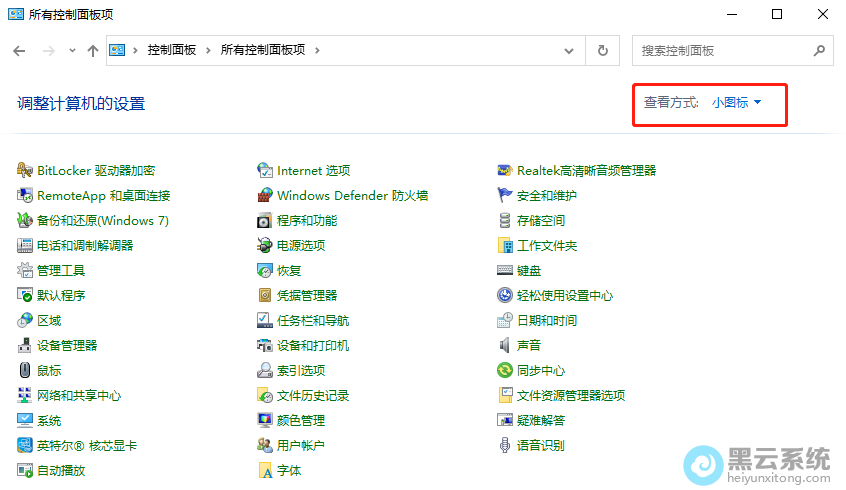Click the 疑难解答 text link
846x490 pixels.
pos(541,420)
